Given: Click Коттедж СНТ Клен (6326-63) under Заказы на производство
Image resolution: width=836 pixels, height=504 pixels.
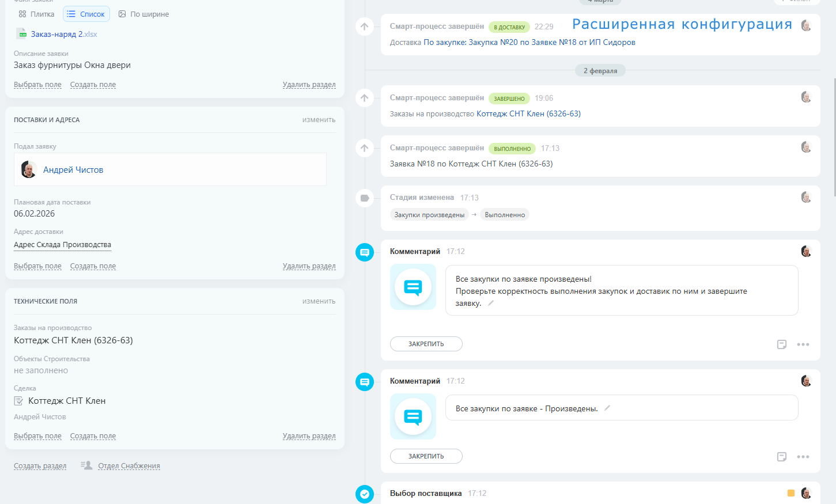Looking at the screenshot, I should click(73, 340).
